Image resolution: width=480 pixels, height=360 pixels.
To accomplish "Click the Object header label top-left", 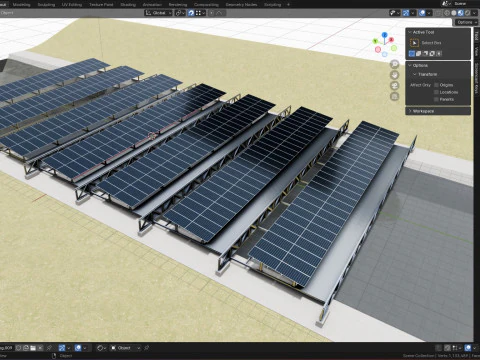I will (7, 13).
